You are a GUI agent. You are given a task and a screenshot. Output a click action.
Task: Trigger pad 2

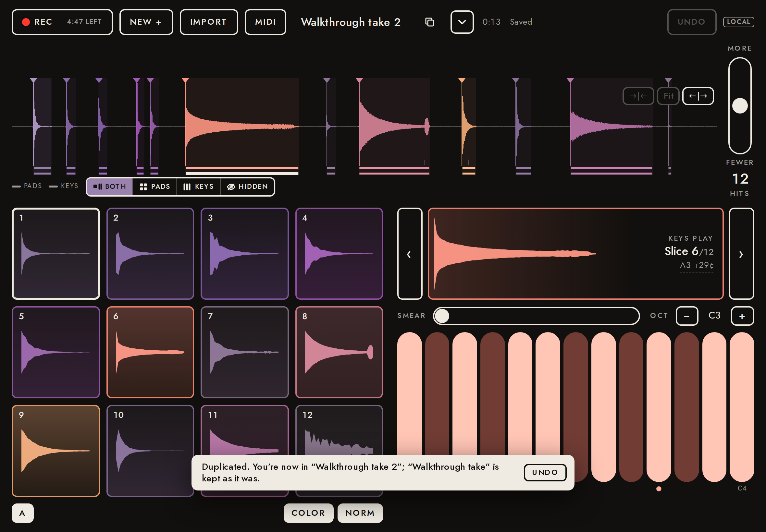tap(150, 254)
